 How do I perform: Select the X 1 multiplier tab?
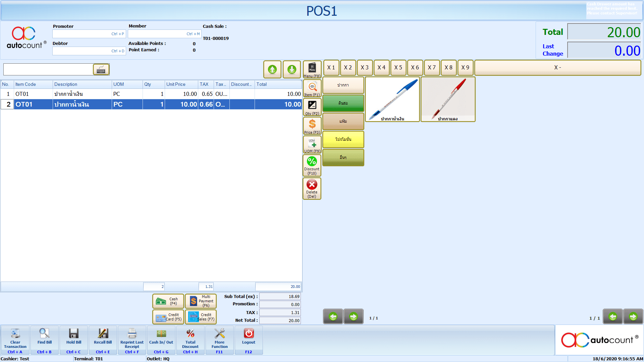pos(332,67)
